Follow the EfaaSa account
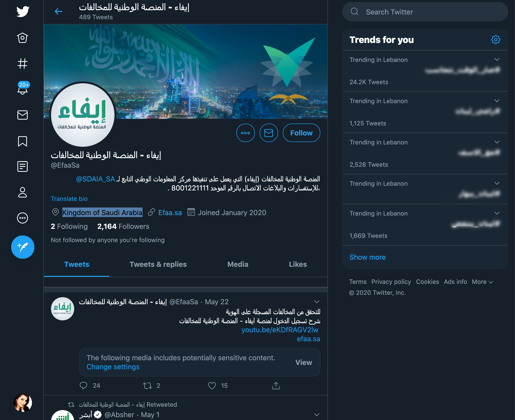 coord(301,133)
